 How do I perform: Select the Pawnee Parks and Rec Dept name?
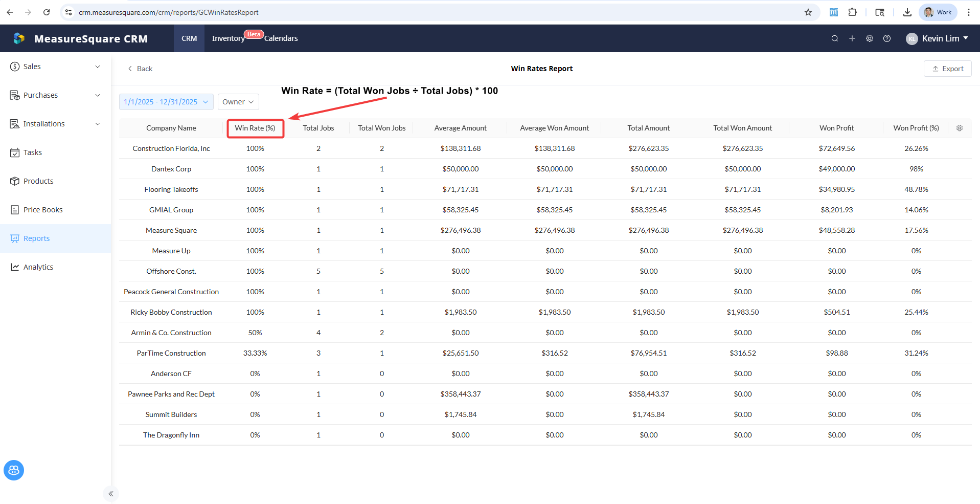(171, 394)
